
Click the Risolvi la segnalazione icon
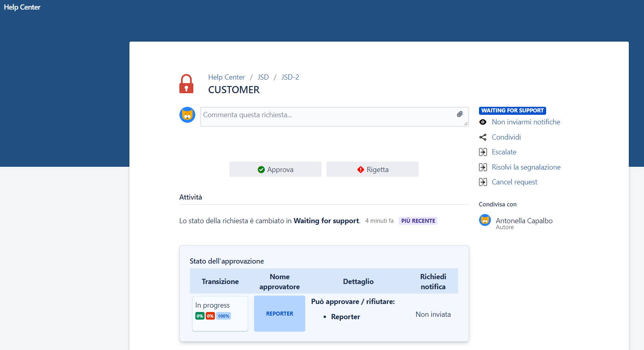(483, 167)
